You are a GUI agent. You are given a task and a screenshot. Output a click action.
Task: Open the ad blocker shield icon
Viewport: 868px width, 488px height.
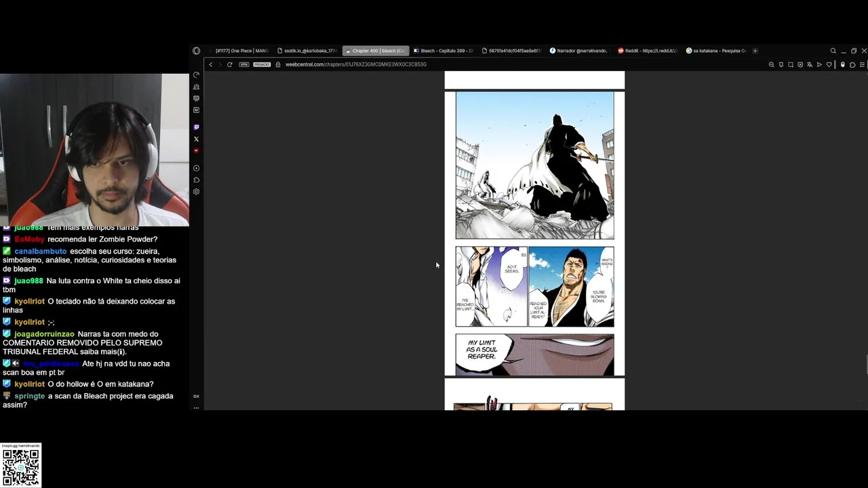(800, 64)
